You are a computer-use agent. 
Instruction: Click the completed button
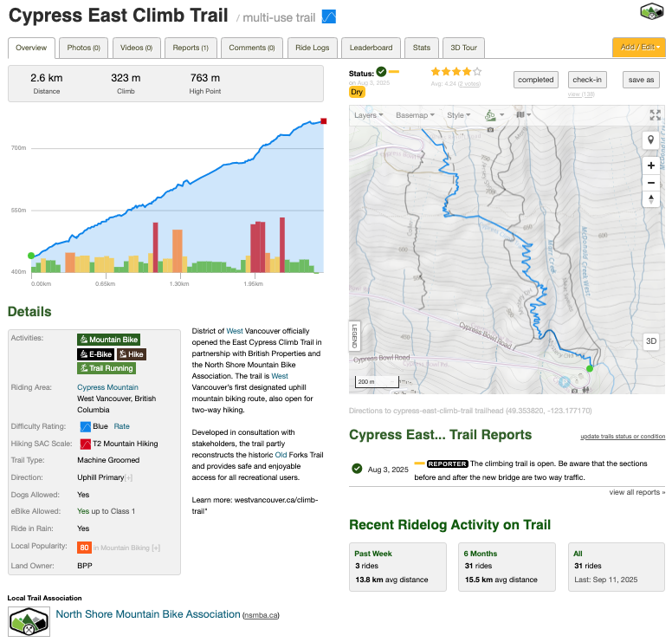[x=536, y=80]
